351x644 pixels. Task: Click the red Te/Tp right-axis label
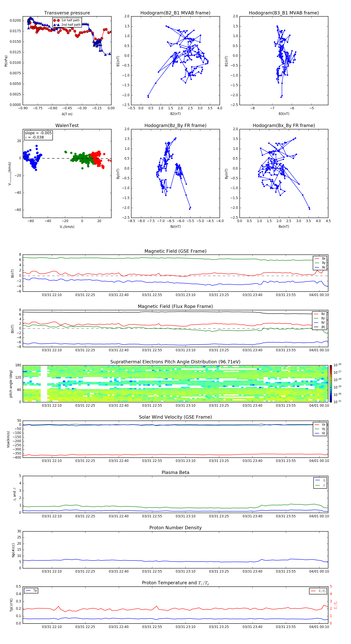click(x=336, y=605)
